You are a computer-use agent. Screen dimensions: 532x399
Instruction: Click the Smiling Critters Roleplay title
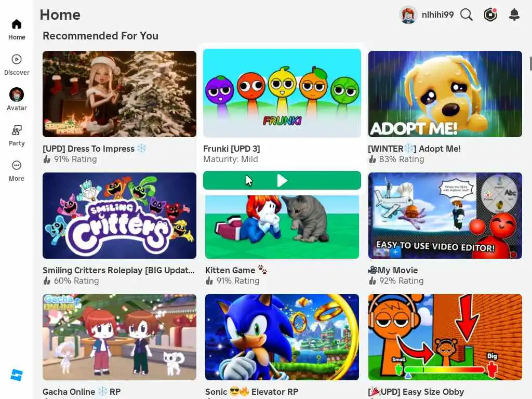119,270
